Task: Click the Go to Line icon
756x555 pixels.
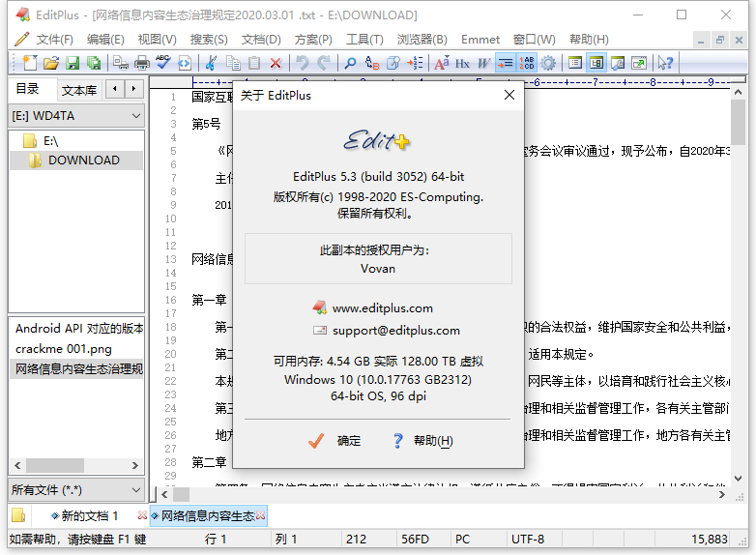Action: pos(415,63)
